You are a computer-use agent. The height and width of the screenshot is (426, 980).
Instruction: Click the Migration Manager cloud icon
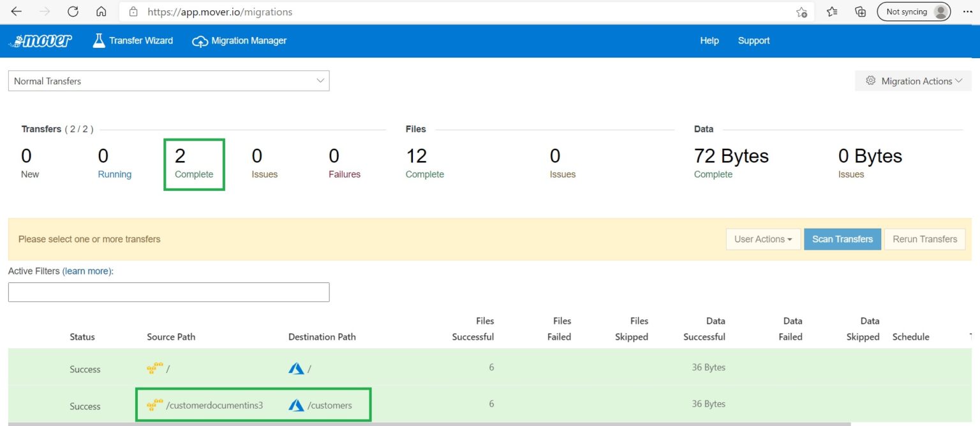[x=200, y=41]
